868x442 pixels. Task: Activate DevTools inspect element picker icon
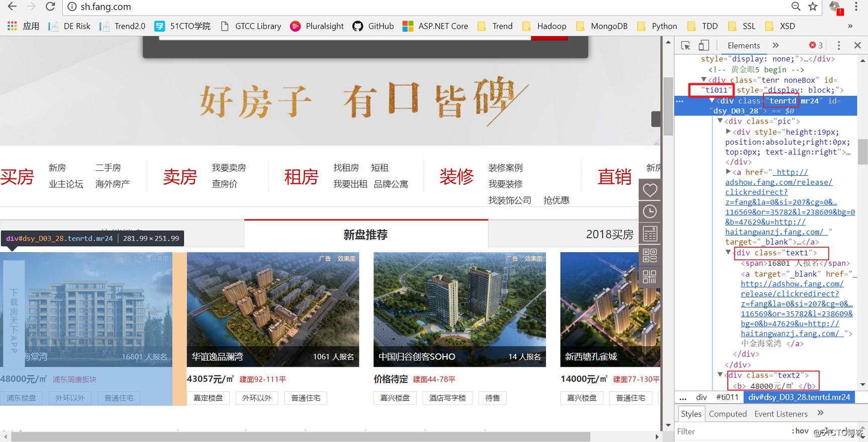pos(686,45)
